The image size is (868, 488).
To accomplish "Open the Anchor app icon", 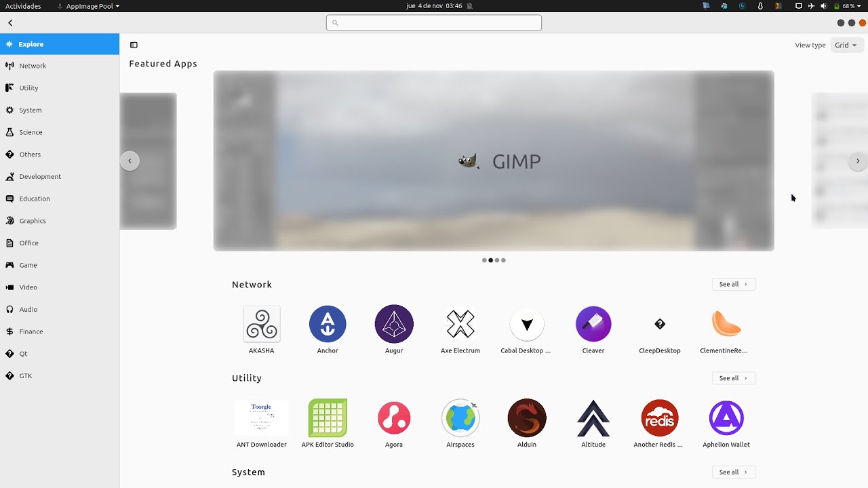I will pyautogui.click(x=328, y=324).
